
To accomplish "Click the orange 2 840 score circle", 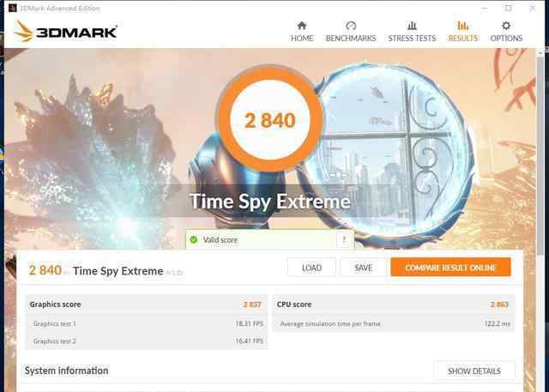I will (x=269, y=119).
